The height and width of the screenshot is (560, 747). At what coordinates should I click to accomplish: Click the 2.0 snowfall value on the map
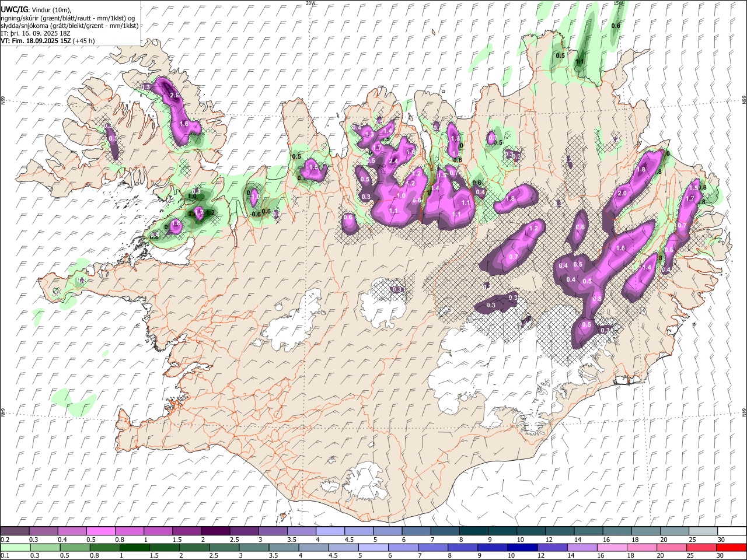[x=622, y=194]
